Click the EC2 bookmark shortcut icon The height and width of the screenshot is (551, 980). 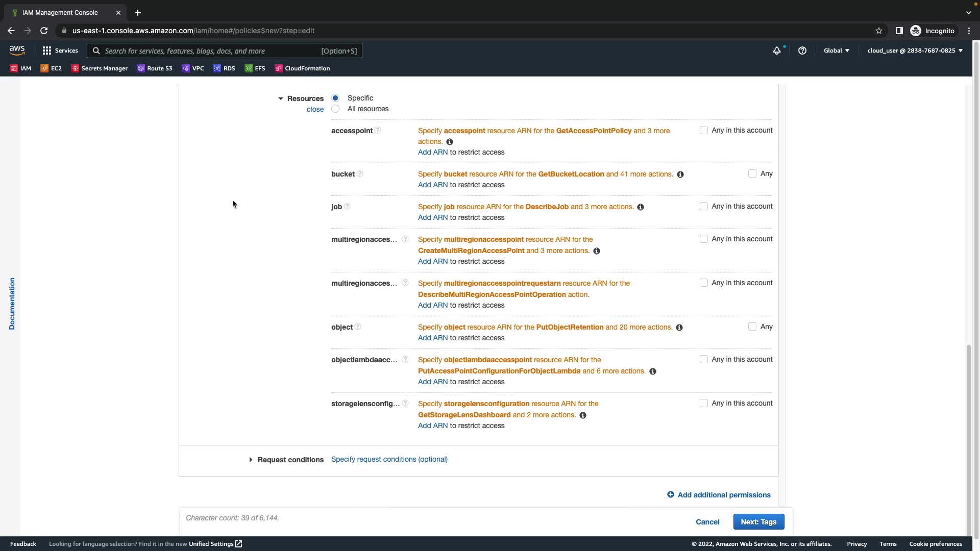(x=45, y=68)
